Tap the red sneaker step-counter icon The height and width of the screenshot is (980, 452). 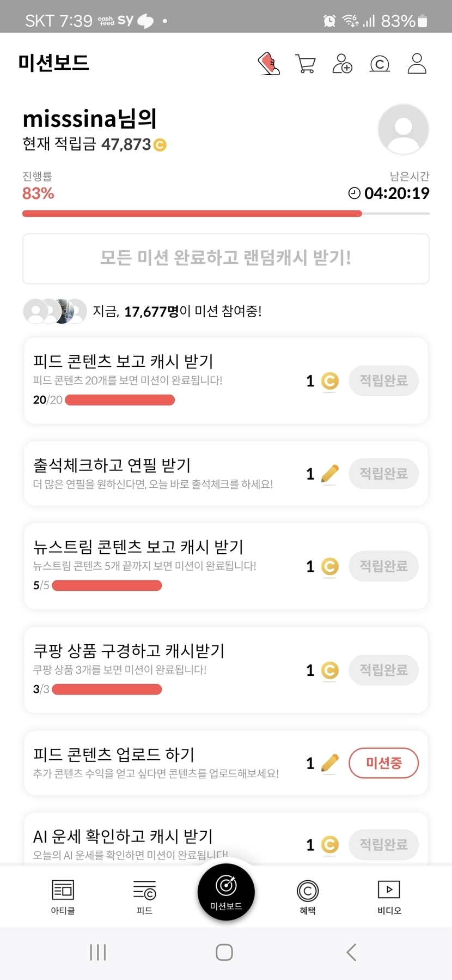point(268,64)
